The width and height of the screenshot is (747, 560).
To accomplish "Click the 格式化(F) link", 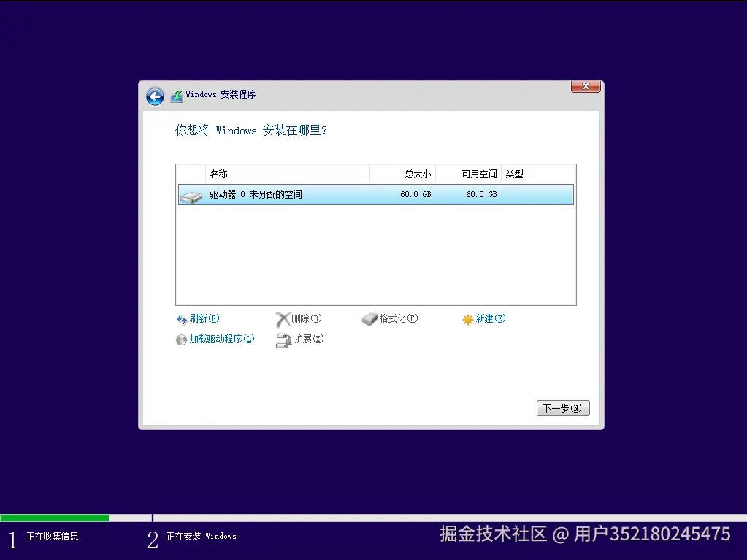I will [x=399, y=318].
